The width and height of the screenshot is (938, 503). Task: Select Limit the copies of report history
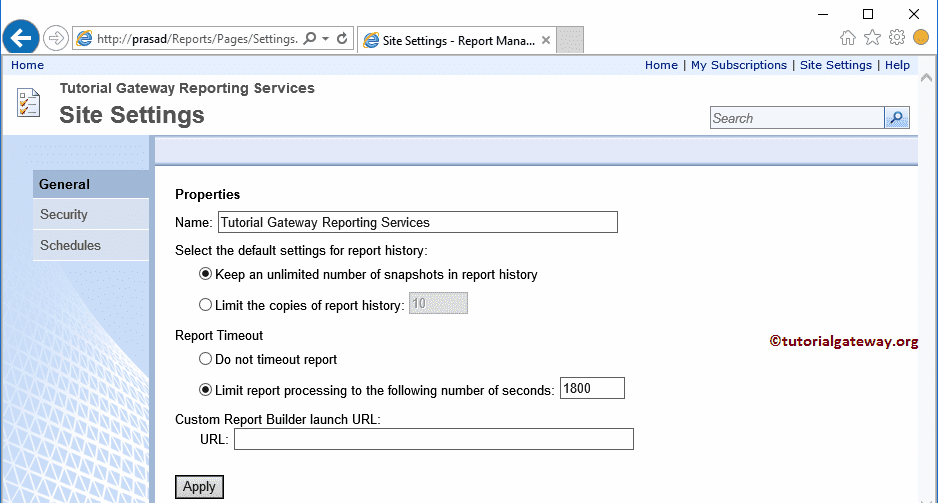click(206, 305)
